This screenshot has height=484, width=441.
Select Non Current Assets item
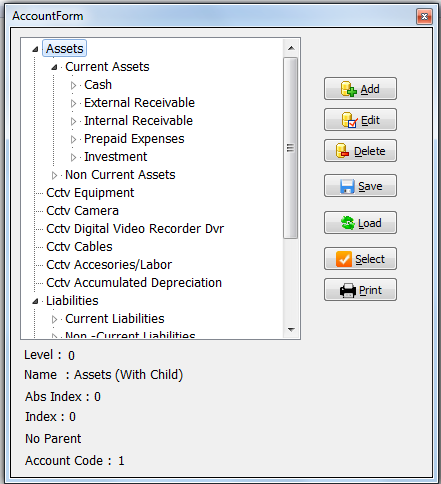[x=120, y=175]
